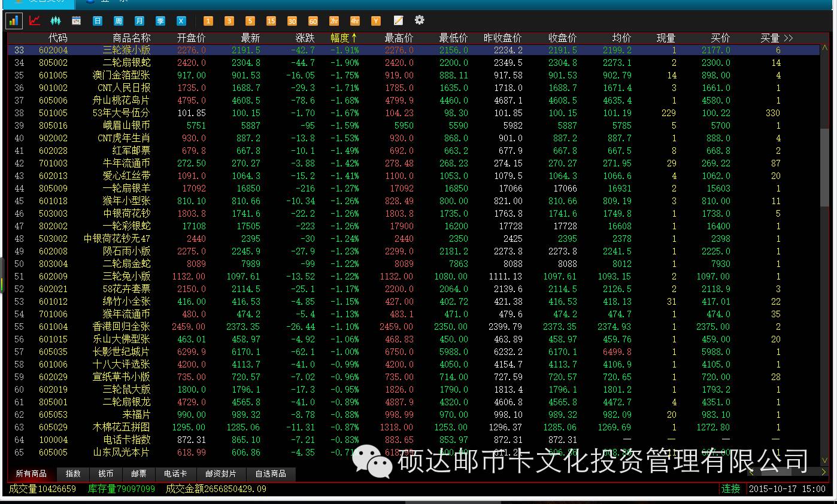Screen dimensions: 837x504
Task: Select the row 二轮扇银蛇
Action: pyautogui.click(x=413, y=63)
